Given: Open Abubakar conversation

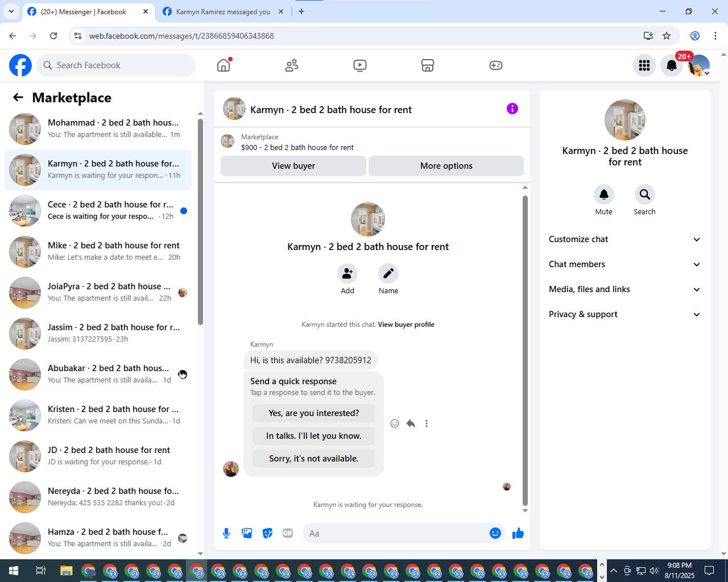Looking at the screenshot, I should 98,375.
